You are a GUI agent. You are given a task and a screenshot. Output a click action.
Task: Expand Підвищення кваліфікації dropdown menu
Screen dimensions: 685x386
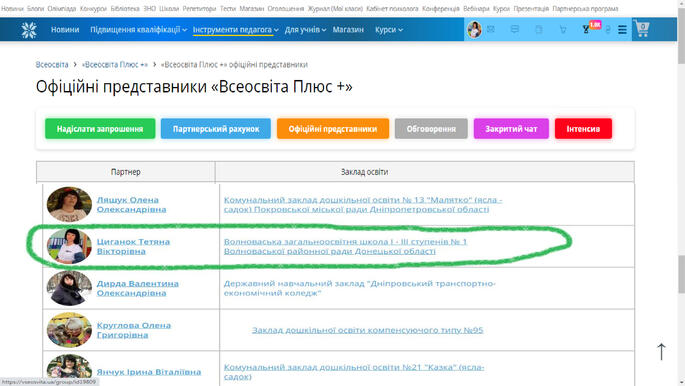138,30
